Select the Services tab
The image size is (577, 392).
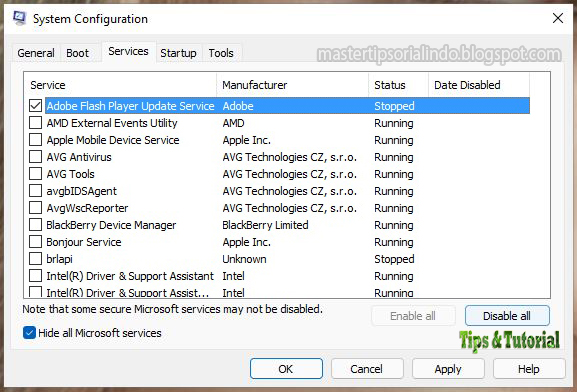point(128,51)
